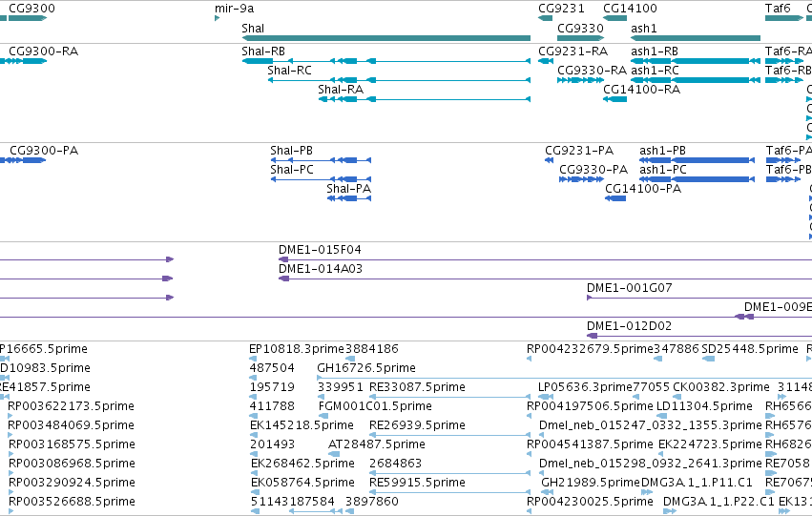The height and width of the screenshot is (516, 812).
Task: Click the RE33087.5prime EST label
Action: (417, 387)
